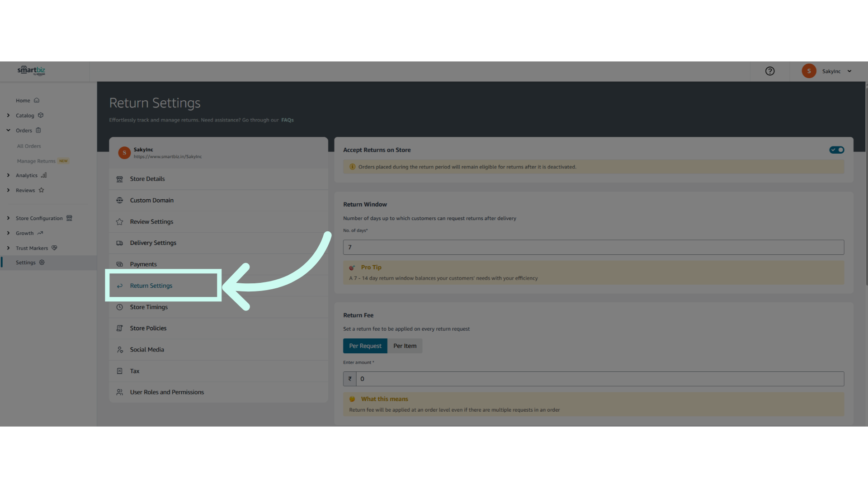Select Settings in the sidebar
This screenshot has height=488, width=868.
(x=48, y=263)
